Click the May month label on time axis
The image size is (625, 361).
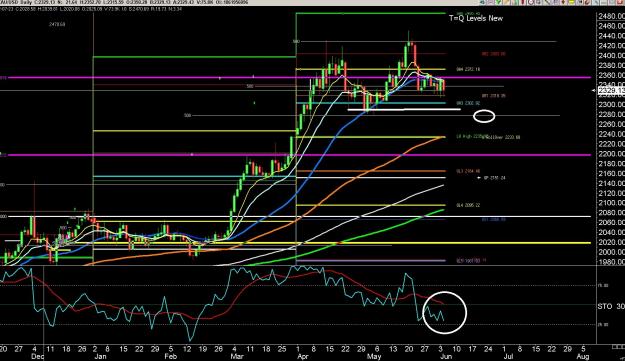[x=374, y=356]
